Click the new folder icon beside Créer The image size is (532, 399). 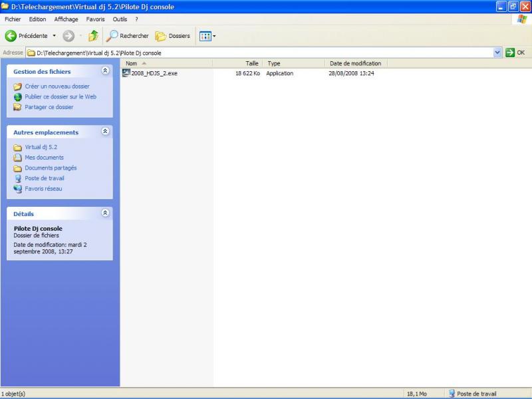click(18, 86)
